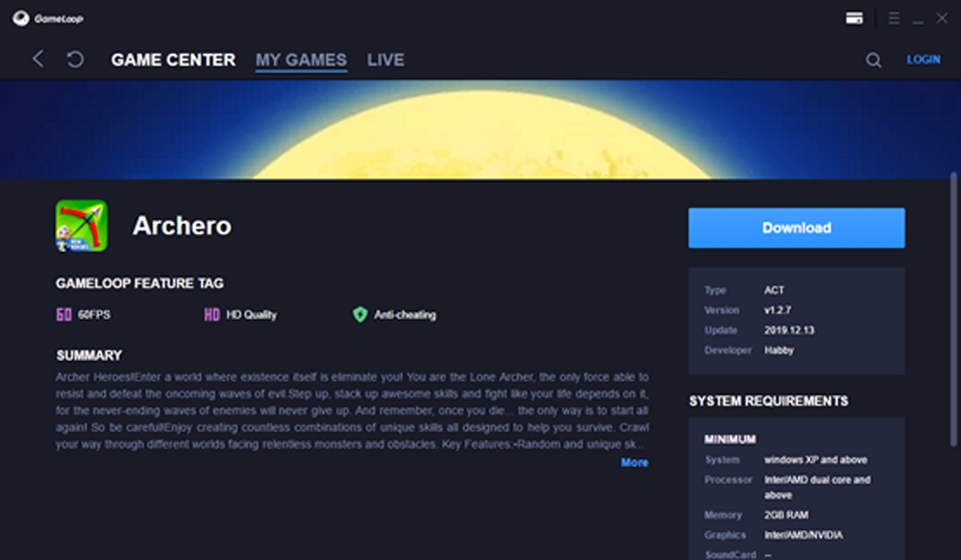This screenshot has width=961, height=560.
Task: Click the GAMELOOP FEATURE TAG heading
Action: point(139,283)
